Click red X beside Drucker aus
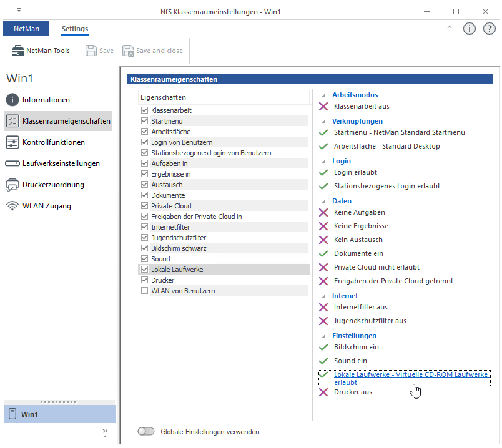502x448 pixels. click(x=323, y=392)
